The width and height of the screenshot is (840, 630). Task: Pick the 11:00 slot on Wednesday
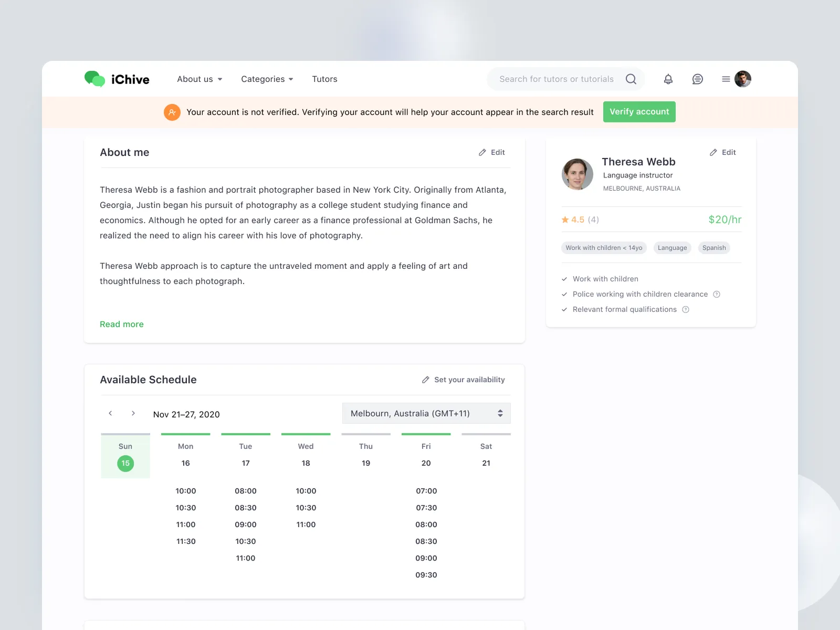pyautogui.click(x=306, y=524)
